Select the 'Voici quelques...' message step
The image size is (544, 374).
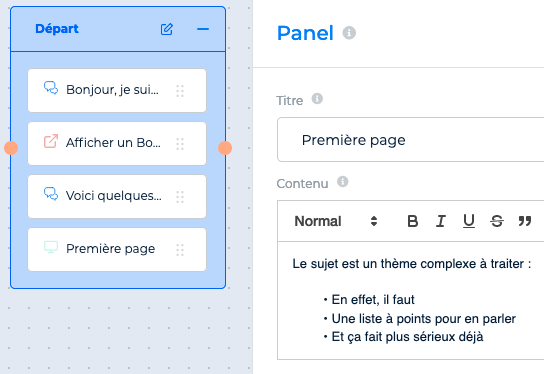tap(117, 196)
